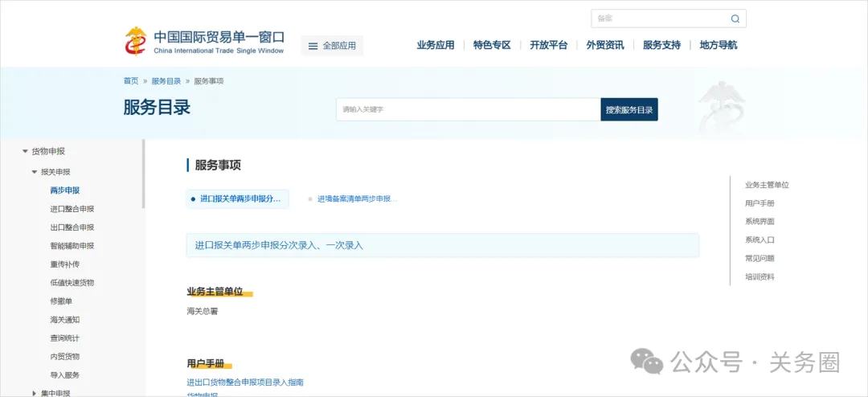Click the China International Trade Single Window logo
The height and width of the screenshot is (397, 868).
(205, 42)
